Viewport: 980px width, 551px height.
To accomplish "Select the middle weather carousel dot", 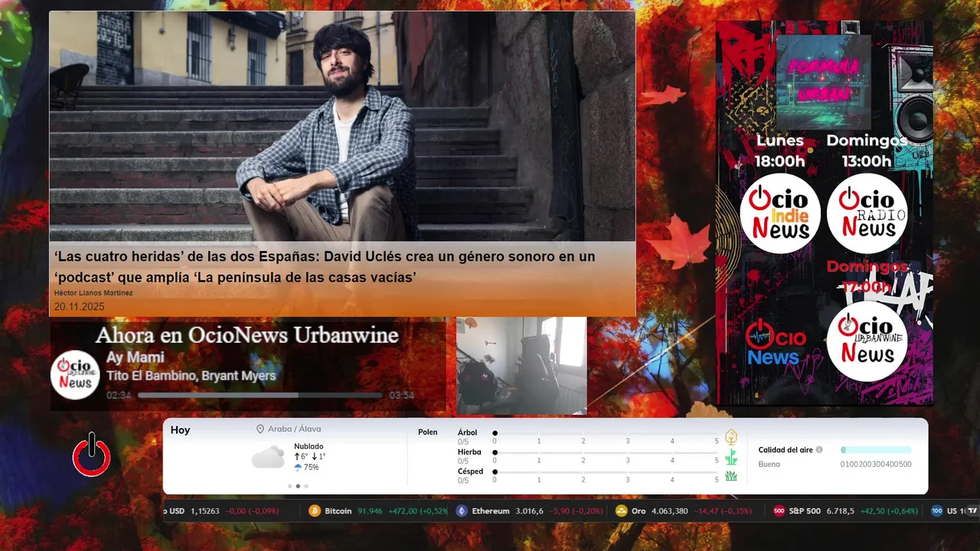I will pos(298,486).
